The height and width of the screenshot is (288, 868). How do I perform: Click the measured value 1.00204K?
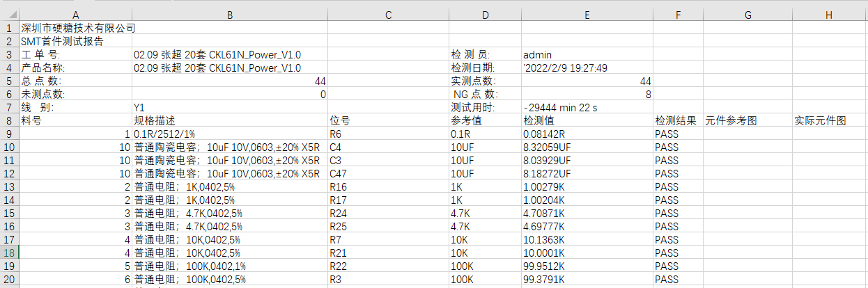[x=587, y=200]
